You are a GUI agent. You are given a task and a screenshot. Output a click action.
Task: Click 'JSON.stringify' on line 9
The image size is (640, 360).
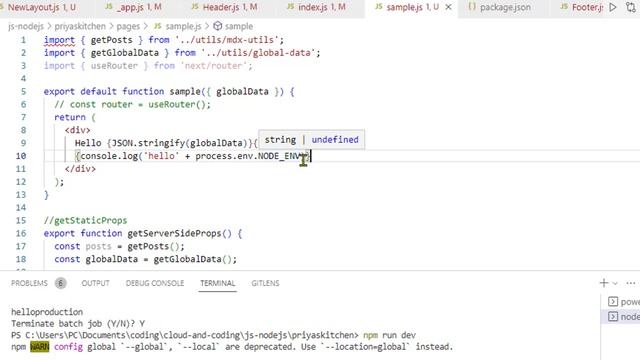pos(148,143)
